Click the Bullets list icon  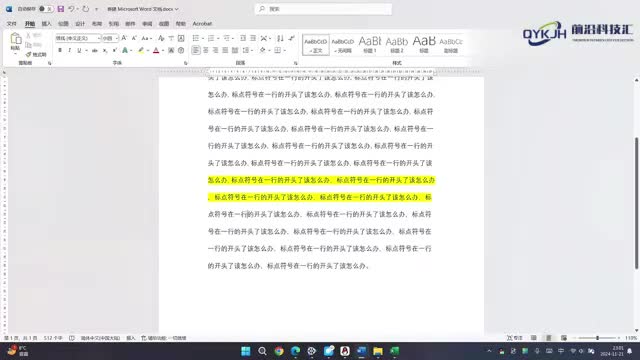196,38
